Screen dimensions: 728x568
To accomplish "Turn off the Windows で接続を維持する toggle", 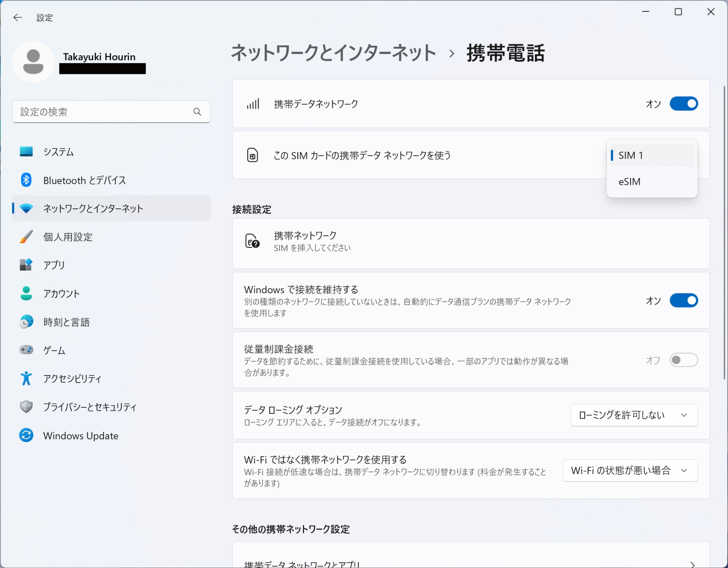I will coord(683,300).
